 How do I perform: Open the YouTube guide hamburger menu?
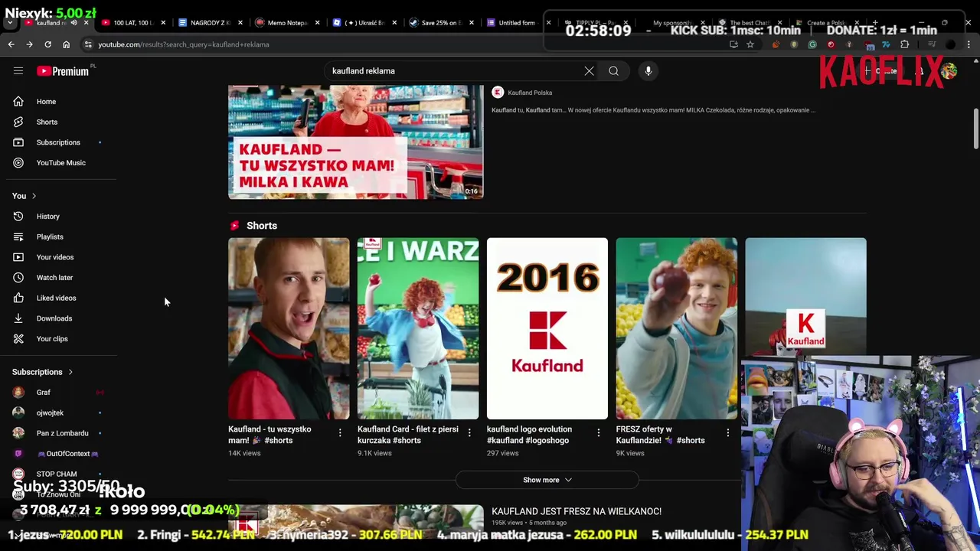coord(18,71)
